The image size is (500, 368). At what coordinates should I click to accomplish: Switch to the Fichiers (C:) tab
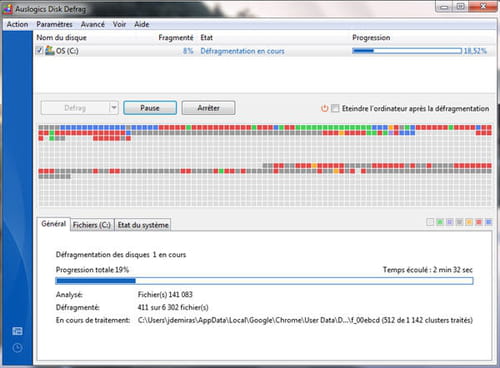point(92,225)
